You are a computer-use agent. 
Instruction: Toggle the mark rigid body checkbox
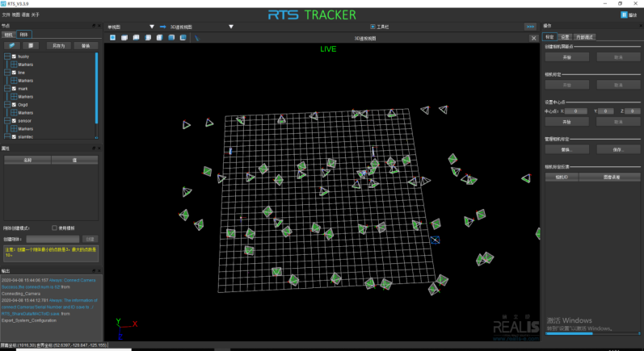(14, 89)
